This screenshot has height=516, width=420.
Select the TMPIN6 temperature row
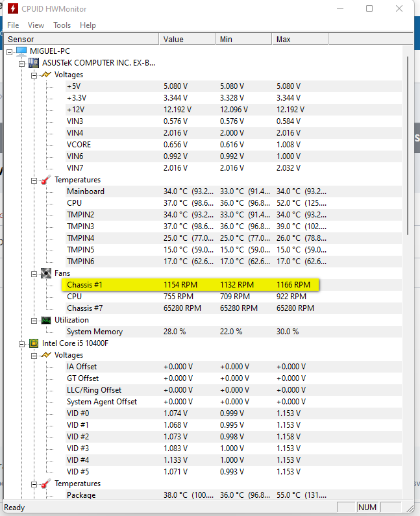click(x=234, y=262)
